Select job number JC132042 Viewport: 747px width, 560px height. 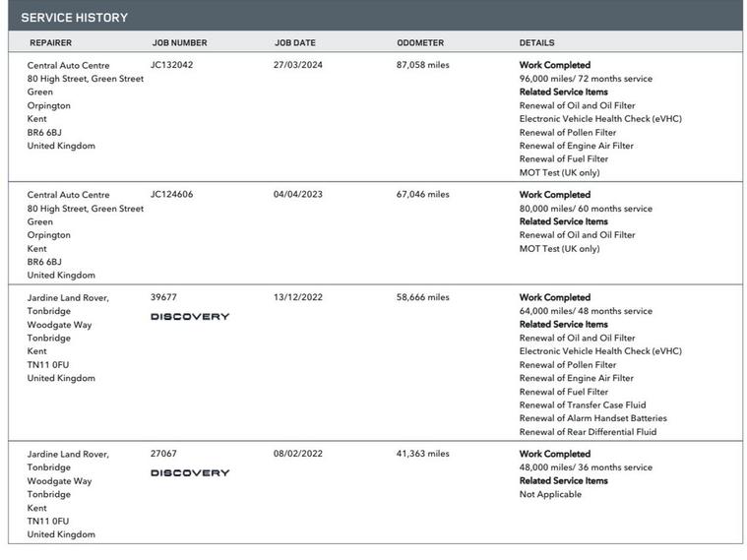[x=172, y=65]
